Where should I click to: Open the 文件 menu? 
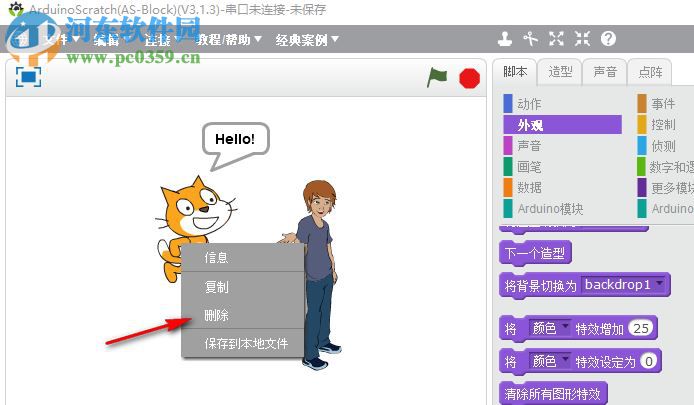point(62,40)
